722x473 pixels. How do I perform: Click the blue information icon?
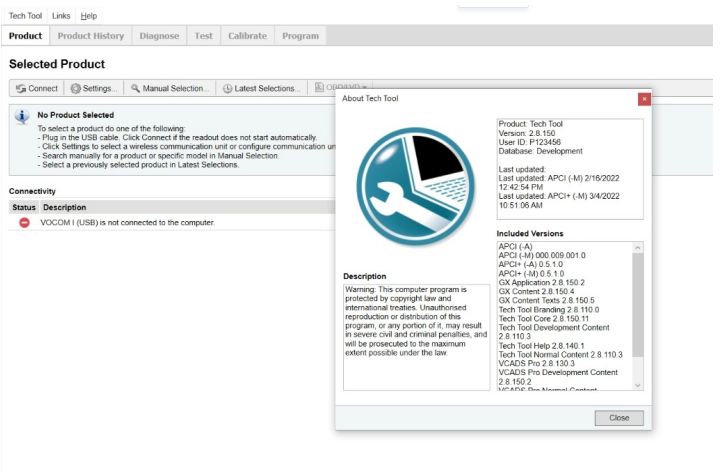coord(22,117)
